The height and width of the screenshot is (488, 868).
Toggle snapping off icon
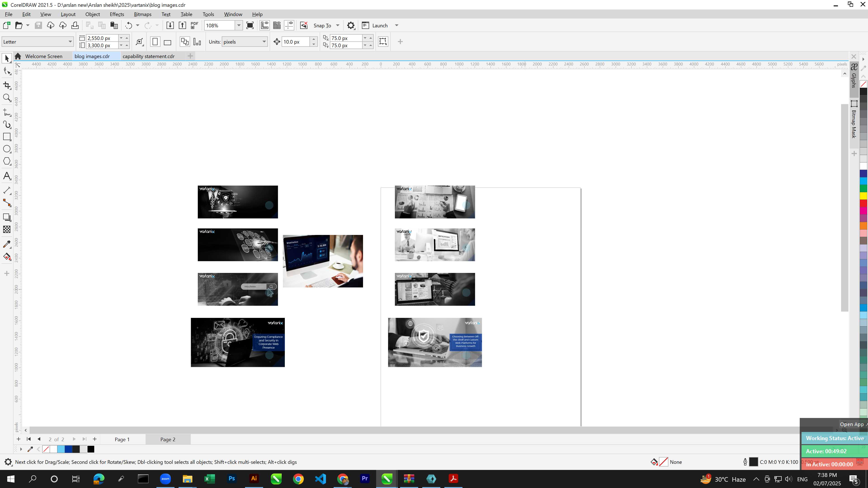(304, 25)
